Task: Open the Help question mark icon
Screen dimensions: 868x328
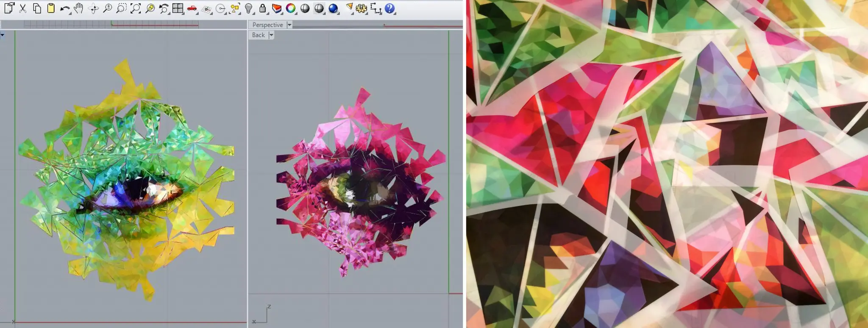Action: 390,8
